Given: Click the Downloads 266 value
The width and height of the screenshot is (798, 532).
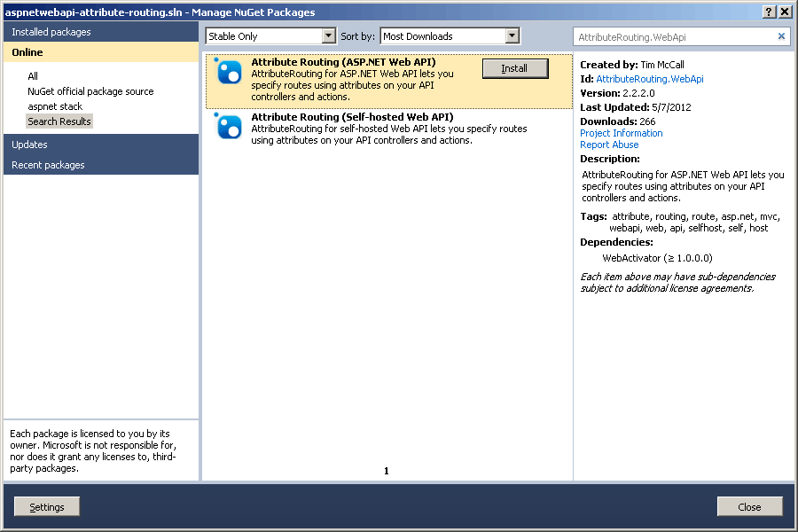Looking at the screenshot, I should [x=647, y=121].
